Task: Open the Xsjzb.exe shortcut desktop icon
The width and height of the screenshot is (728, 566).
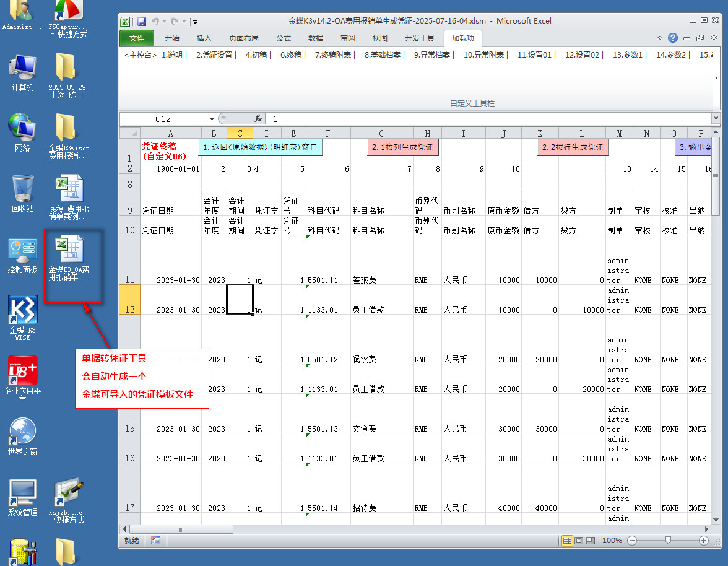Action: (x=69, y=502)
